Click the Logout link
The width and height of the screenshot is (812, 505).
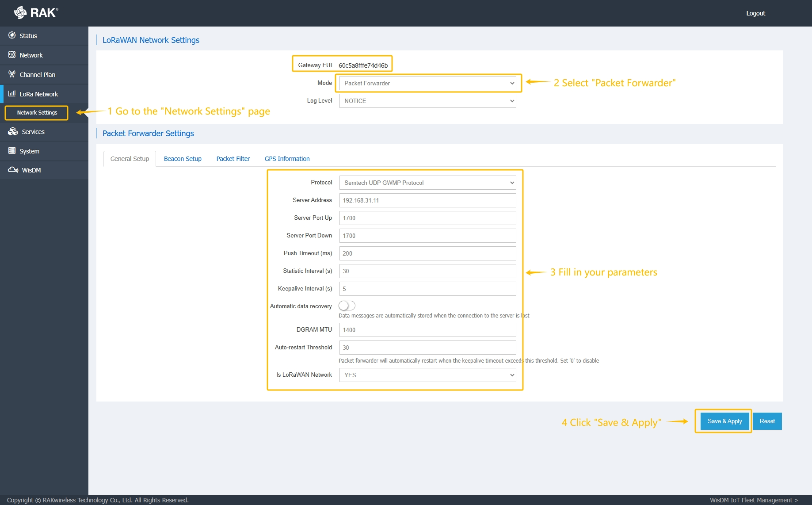pos(755,13)
